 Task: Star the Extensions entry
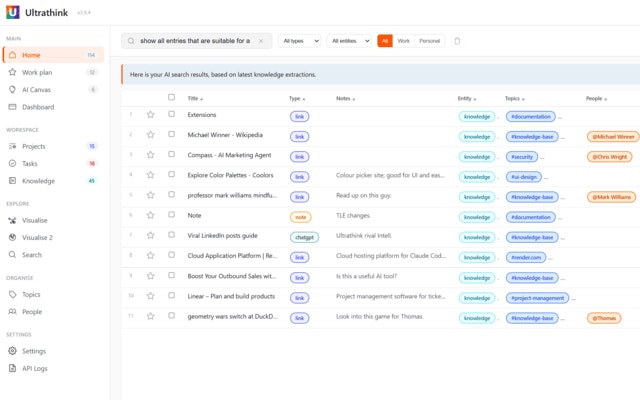click(151, 115)
